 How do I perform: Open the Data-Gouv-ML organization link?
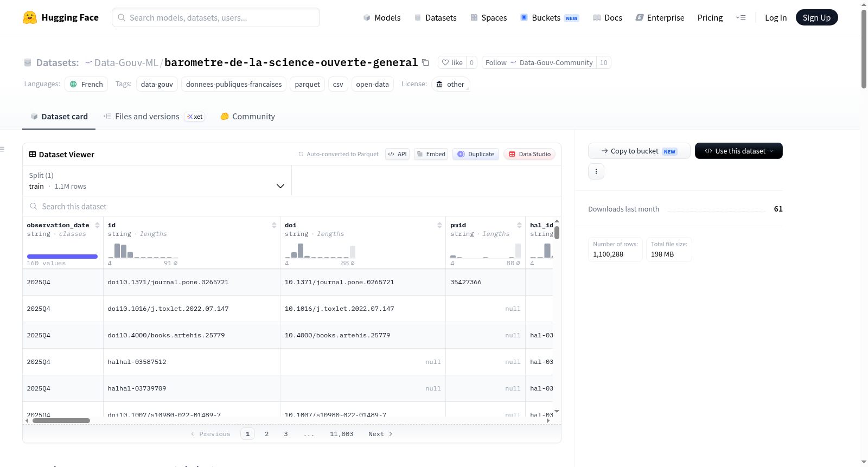[x=126, y=62]
